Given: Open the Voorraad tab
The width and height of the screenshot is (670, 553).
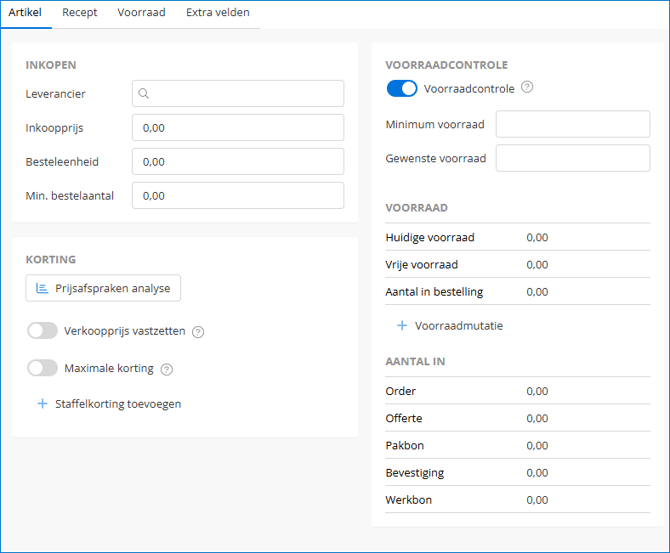Looking at the screenshot, I should pos(141,13).
